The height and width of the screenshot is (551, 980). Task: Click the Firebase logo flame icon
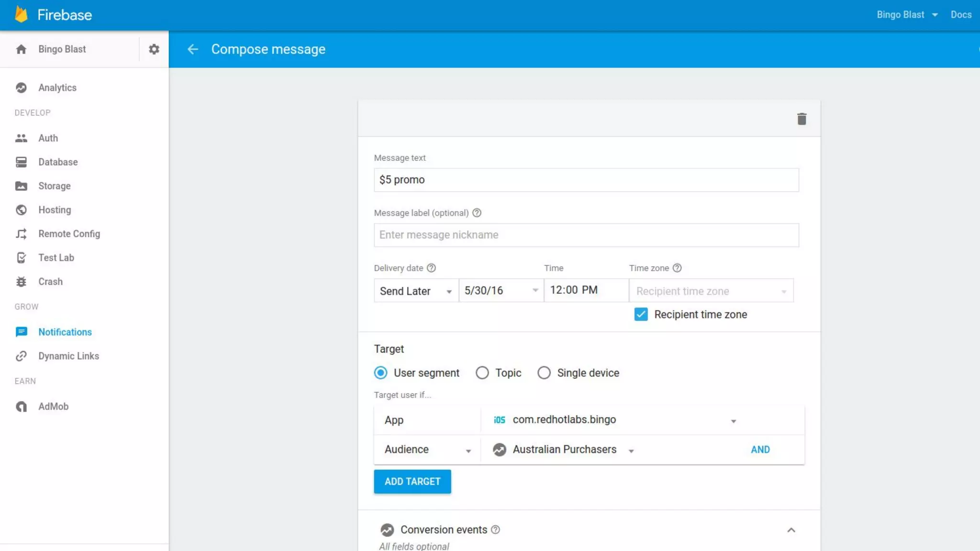[21, 14]
